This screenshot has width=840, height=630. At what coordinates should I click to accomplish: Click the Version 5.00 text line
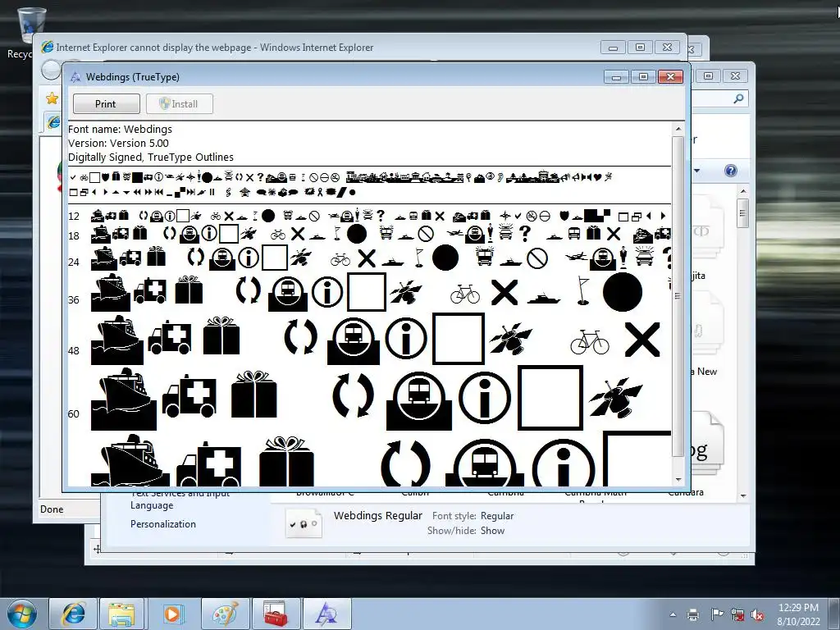(118, 143)
